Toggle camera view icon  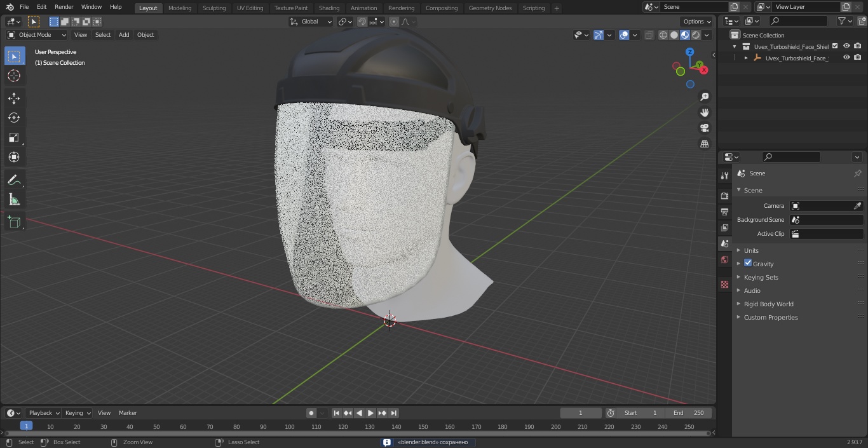tap(704, 128)
